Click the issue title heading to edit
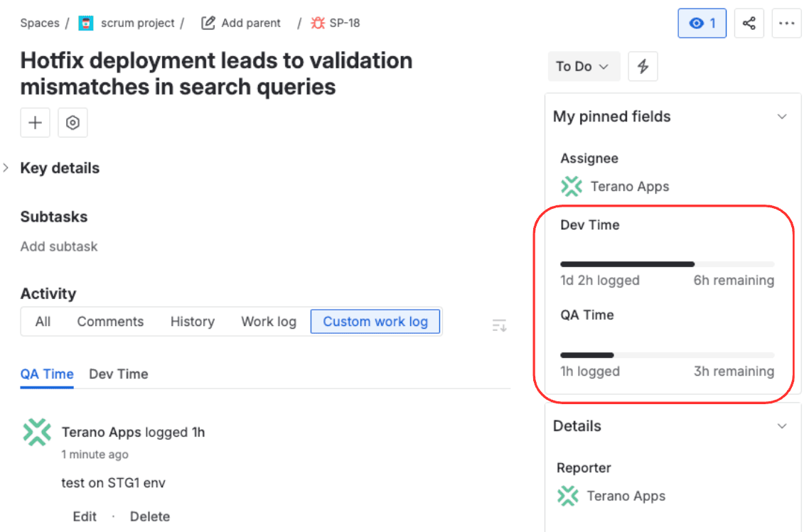Screen dimensions: 809x532 pos(216,74)
